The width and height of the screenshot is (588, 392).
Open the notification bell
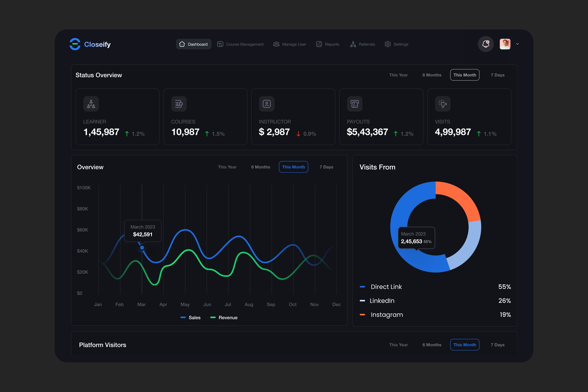tap(486, 44)
